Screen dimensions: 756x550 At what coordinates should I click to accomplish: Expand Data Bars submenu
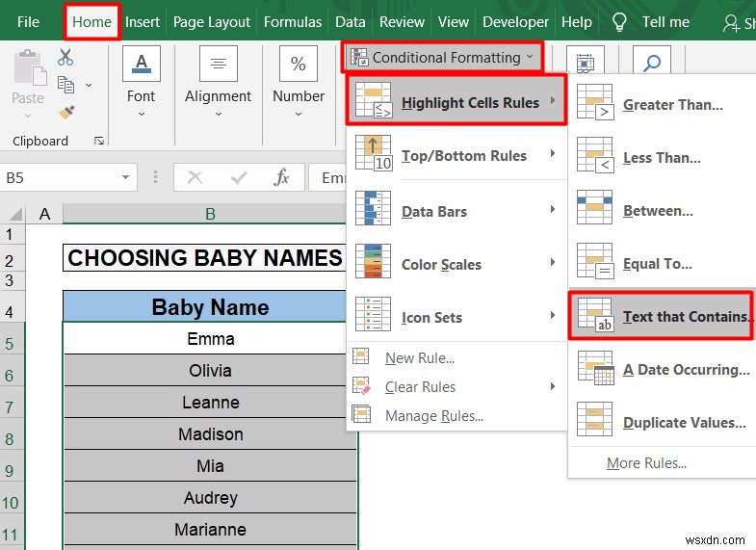click(x=456, y=211)
